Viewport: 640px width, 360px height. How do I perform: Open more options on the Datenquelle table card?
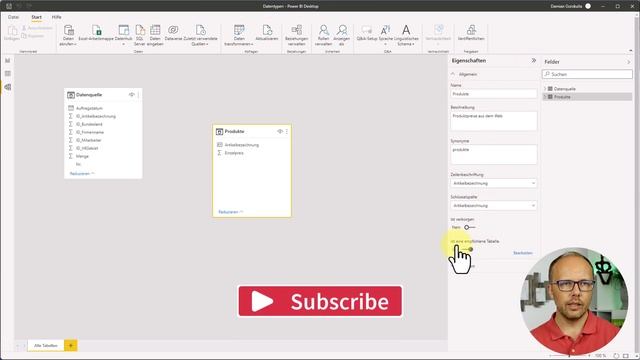pos(138,95)
